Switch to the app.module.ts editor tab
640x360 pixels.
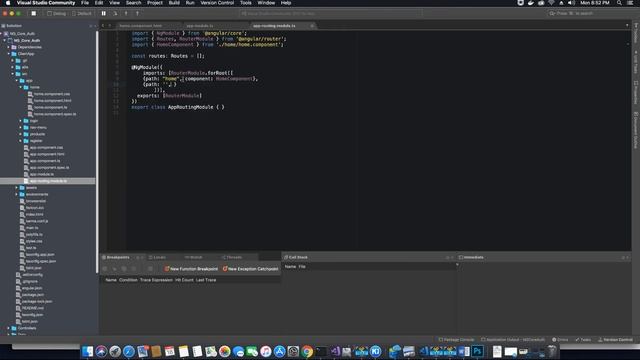coord(200,26)
